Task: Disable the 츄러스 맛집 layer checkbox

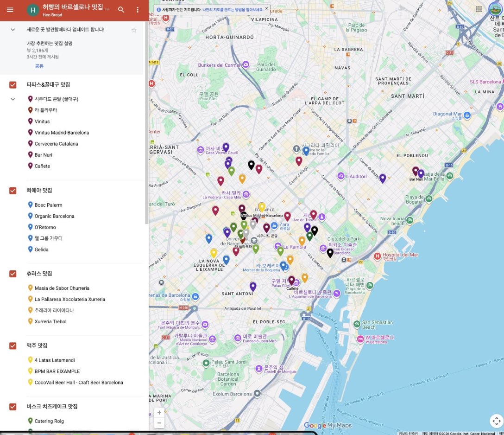Action: tap(13, 274)
